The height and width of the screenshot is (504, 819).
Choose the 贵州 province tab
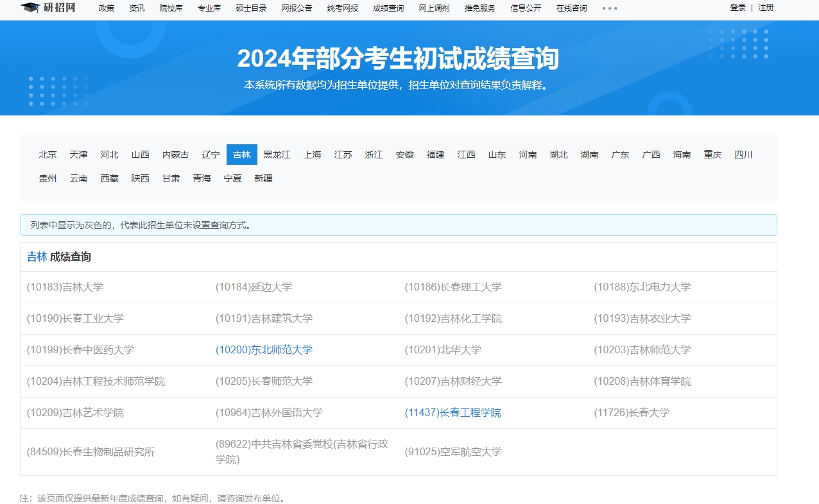click(x=48, y=178)
